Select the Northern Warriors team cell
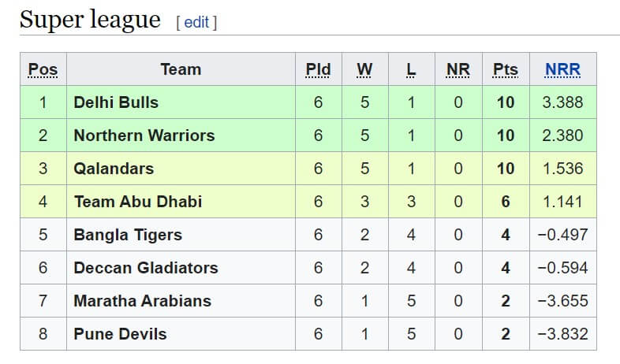Viewport: 620px width, 364px height. click(x=181, y=136)
